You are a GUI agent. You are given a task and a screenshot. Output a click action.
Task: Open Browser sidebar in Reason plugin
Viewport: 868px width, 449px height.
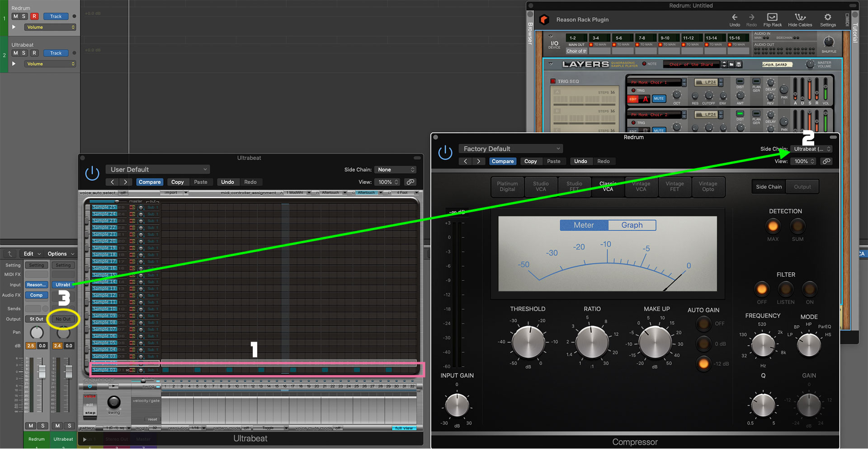530,33
